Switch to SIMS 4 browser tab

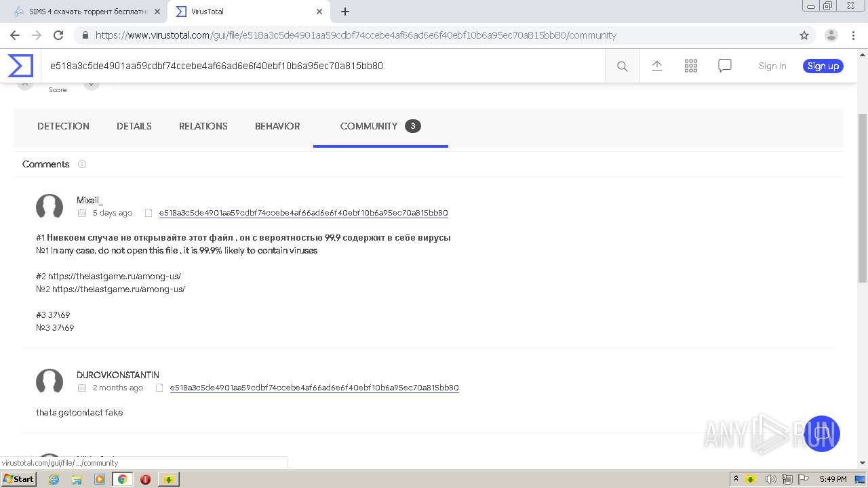pos(88,12)
